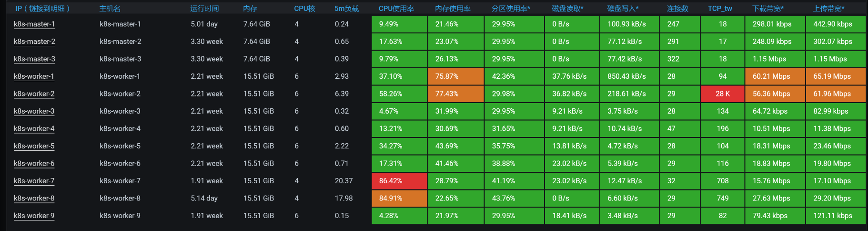This screenshot has height=231, width=868.
Task: Click the 运行时间 column header
Action: (x=204, y=9)
